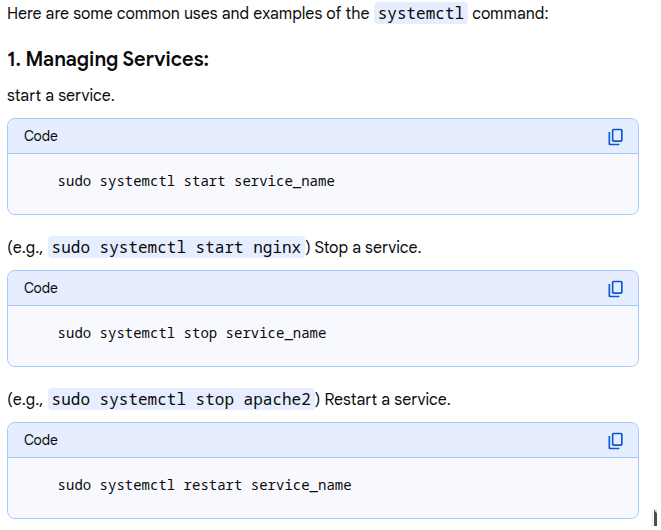Click the Code label above stop command
The height and width of the screenshot is (530, 661).
[x=41, y=288]
